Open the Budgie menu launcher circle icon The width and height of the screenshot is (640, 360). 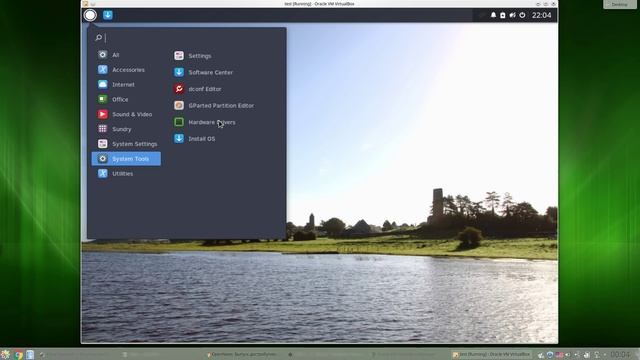point(90,15)
